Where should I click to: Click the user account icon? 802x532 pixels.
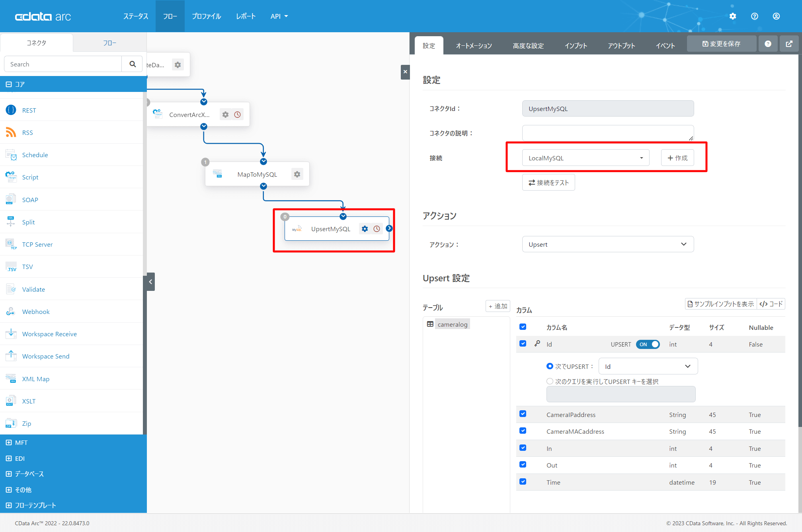(x=776, y=16)
